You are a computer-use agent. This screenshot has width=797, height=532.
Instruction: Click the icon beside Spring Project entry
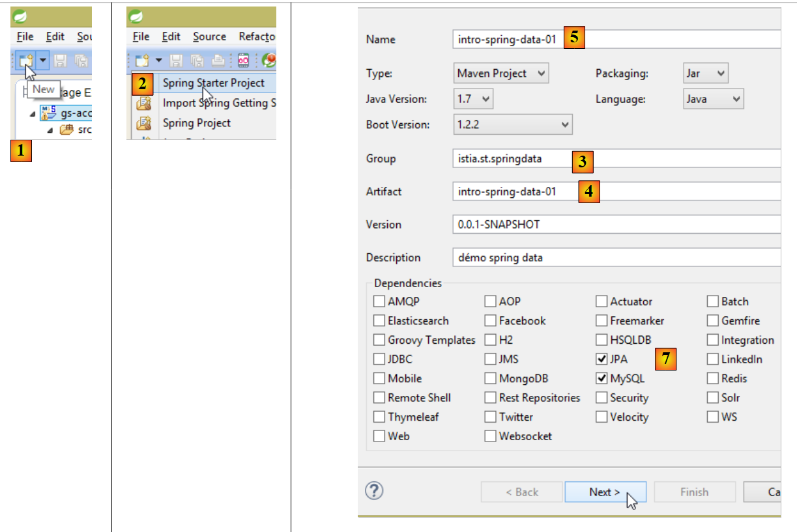pyautogui.click(x=143, y=123)
